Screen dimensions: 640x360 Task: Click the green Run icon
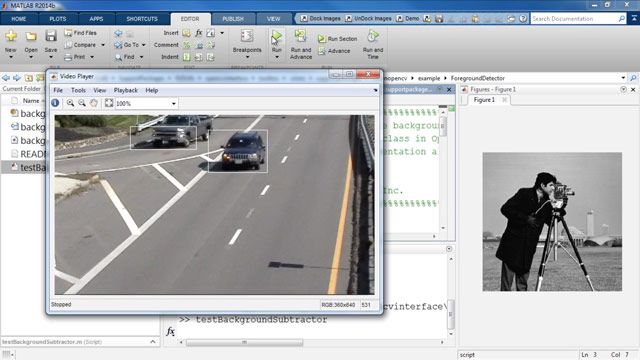point(276,37)
